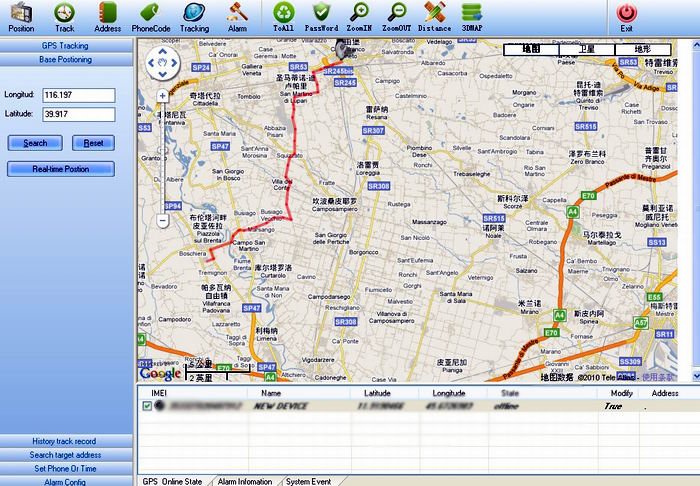Open the 3DMAP tool

(x=472, y=17)
